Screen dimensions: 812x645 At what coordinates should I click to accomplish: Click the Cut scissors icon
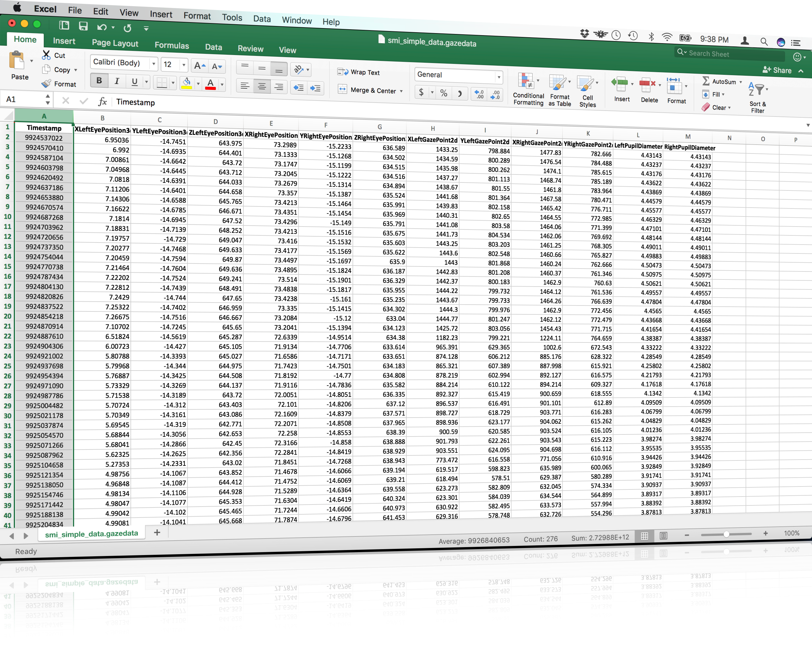[x=46, y=55]
